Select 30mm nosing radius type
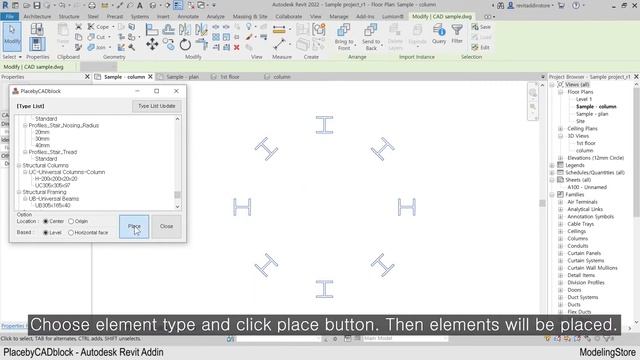This screenshot has width=640, height=360. point(42,139)
